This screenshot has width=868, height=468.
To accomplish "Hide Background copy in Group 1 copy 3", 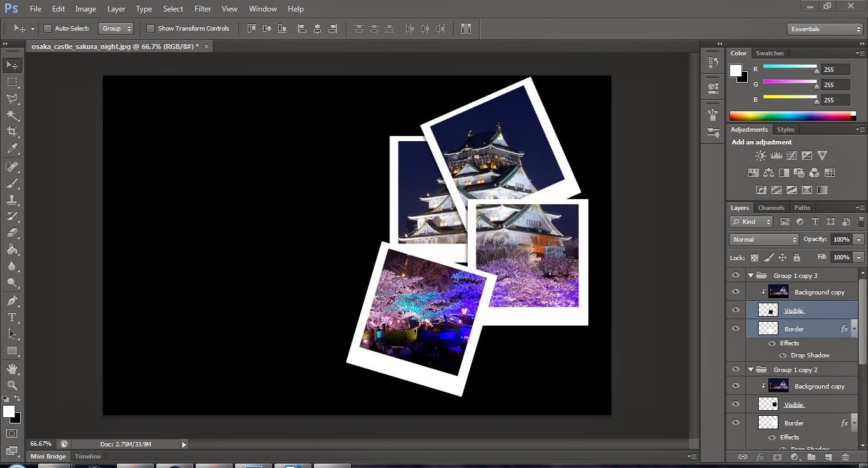I will click(736, 292).
